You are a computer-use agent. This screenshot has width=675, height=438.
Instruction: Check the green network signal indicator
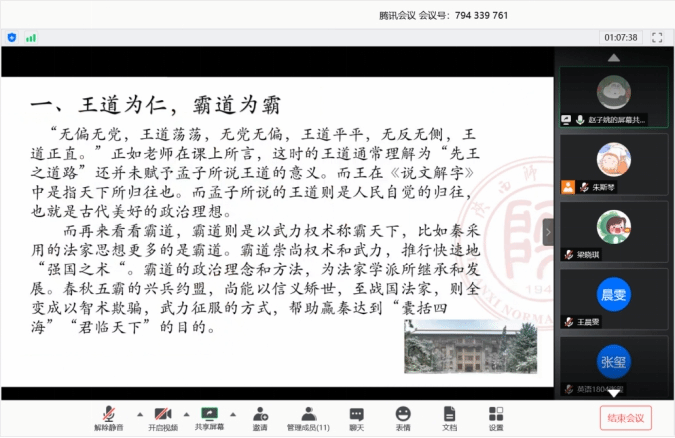coord(31,37)
